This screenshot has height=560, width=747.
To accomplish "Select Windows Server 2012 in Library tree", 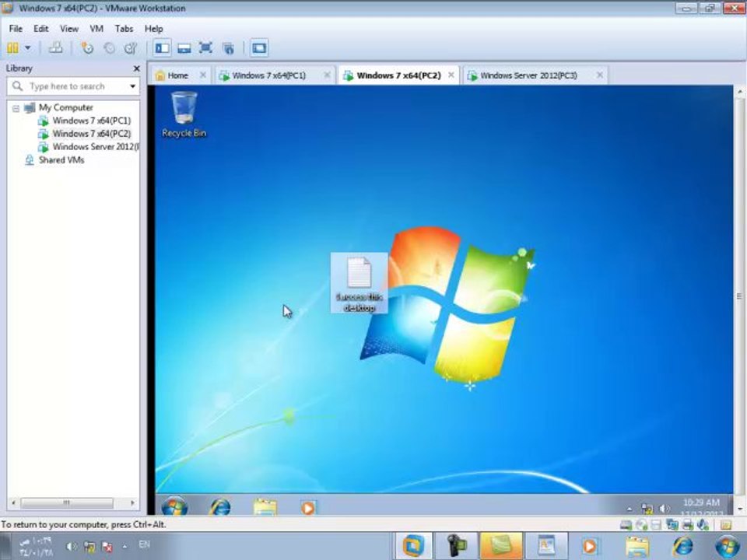I will coord(95,147).
